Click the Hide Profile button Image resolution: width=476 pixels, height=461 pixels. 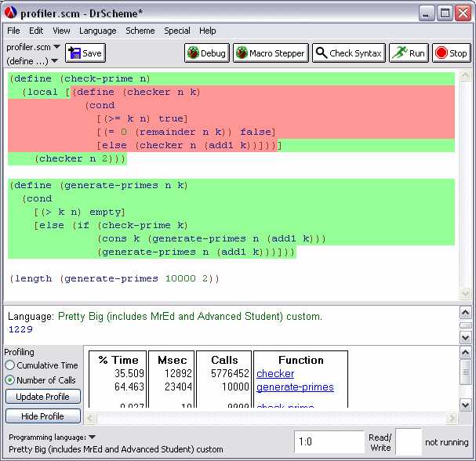coord(43,416)
